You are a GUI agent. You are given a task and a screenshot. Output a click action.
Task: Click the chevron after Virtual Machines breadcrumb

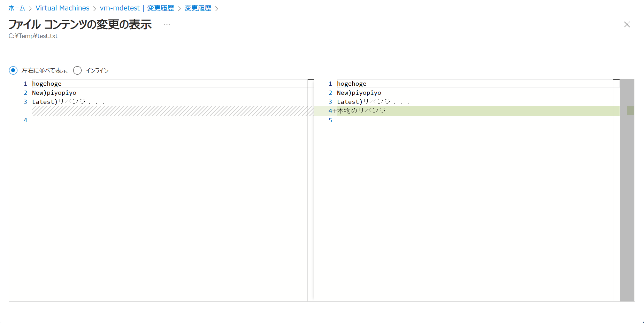[94, 8]
